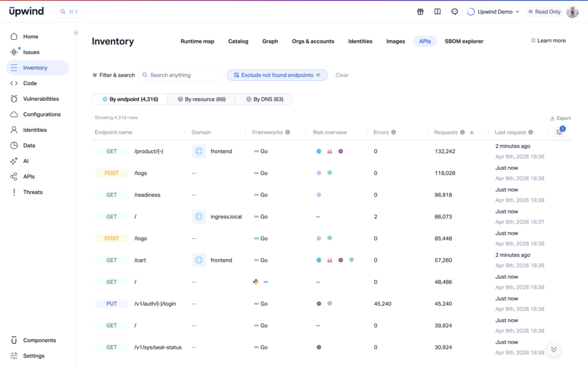Viewport: 588px width, 369px height.
Task: Select the By resource (66) view
Action: (x=201, y=99)
